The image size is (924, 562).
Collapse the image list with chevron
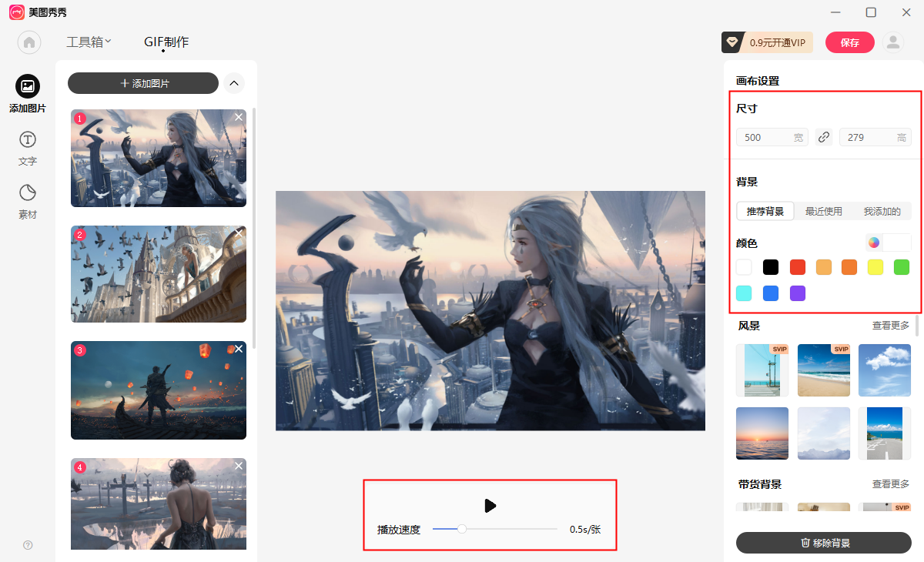point(234,83)
